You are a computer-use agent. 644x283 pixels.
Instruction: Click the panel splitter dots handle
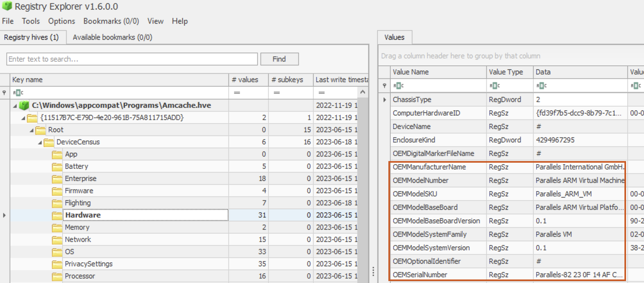pyautogui.click(x=373, y=271)
